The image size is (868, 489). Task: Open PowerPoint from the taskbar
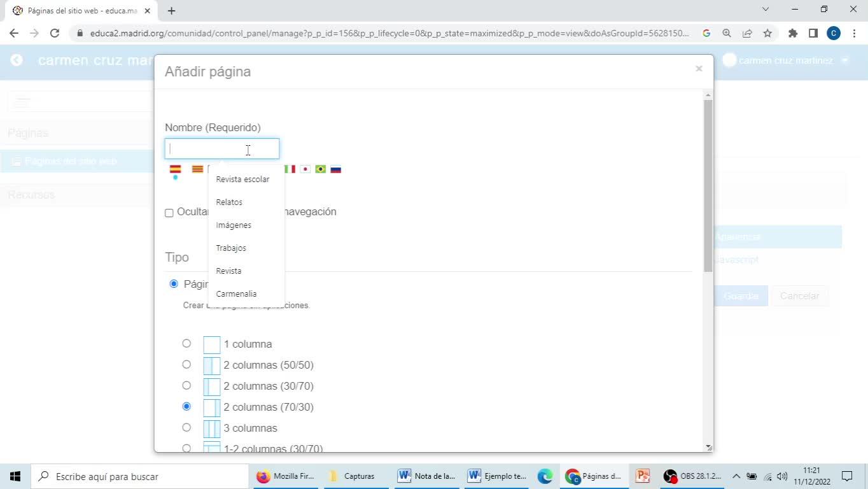coord(643,476)
